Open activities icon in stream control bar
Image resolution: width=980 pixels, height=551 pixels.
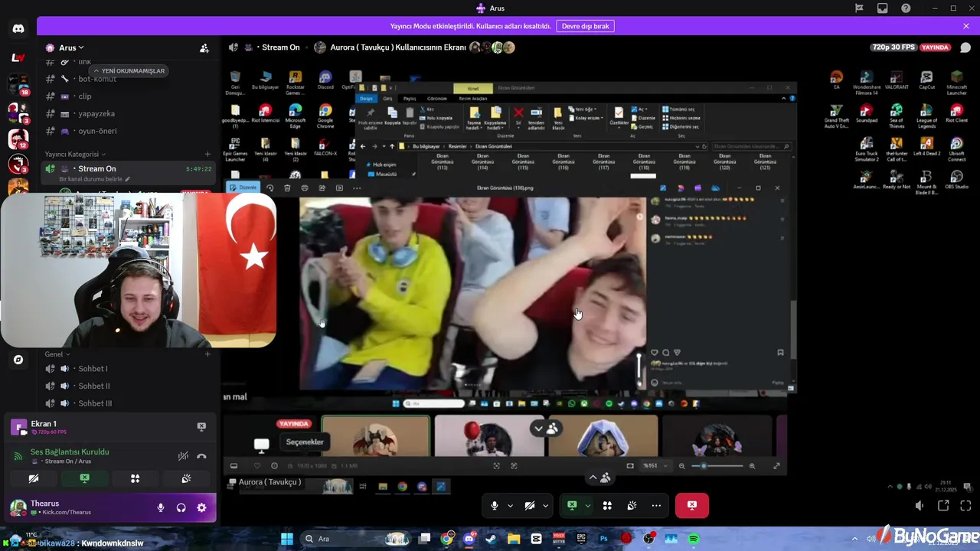[x=607, y=506]
